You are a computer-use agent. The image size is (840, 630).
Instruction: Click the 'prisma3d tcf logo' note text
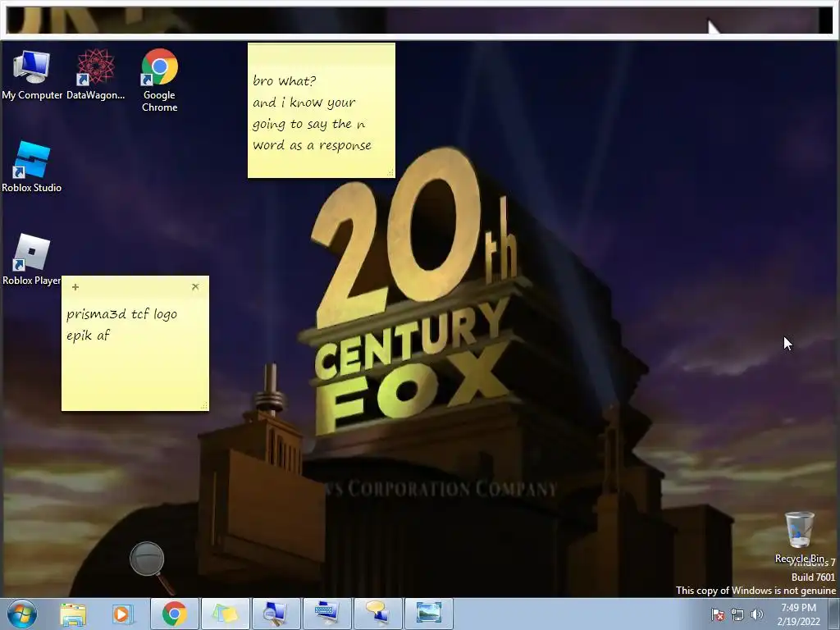point(121,314)
